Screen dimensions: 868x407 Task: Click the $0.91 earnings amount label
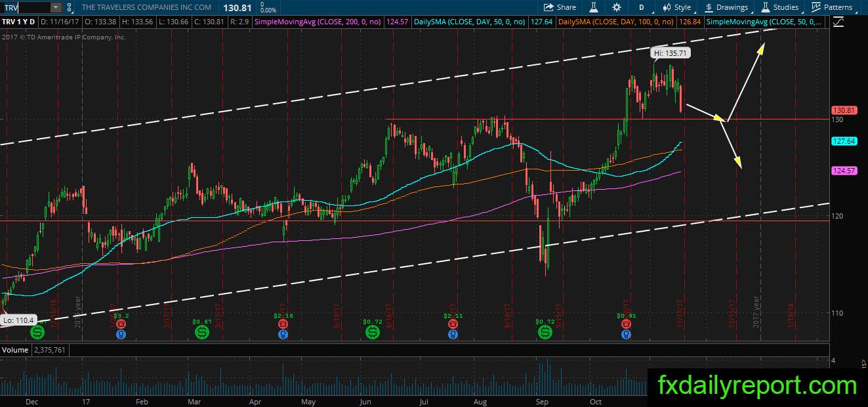(x=626, y=315)
